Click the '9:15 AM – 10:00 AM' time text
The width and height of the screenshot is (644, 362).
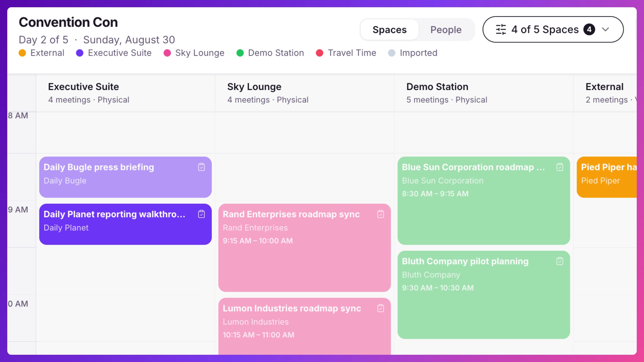click(x=258, y=241)
